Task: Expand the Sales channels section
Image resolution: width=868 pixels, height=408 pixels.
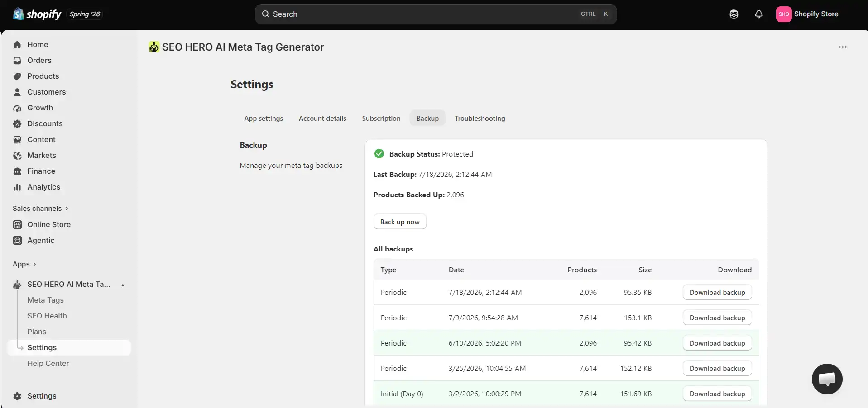Action: 40,208
